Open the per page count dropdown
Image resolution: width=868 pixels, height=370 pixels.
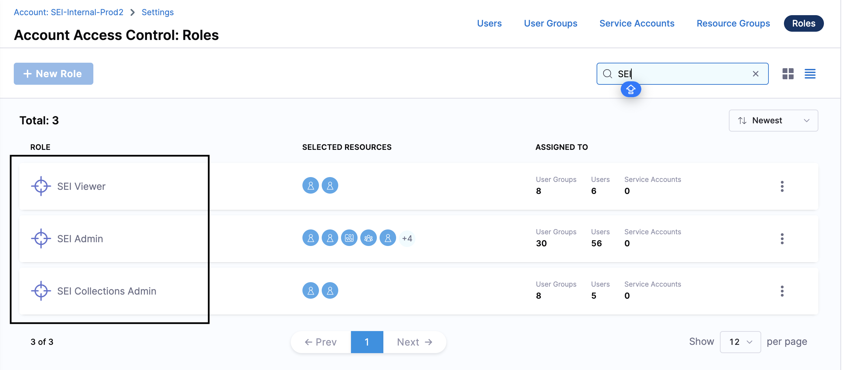pyautogui.click(x=740, y=342)
